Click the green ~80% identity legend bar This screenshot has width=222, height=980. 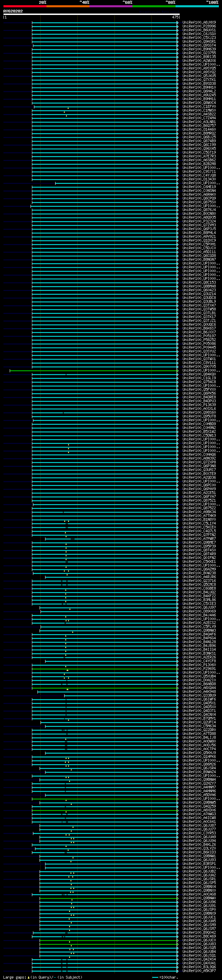click(x=154, y=6)
